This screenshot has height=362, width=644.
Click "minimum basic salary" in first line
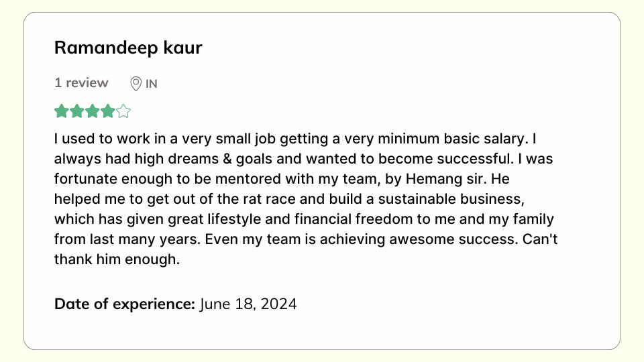[x=451, y=139]
